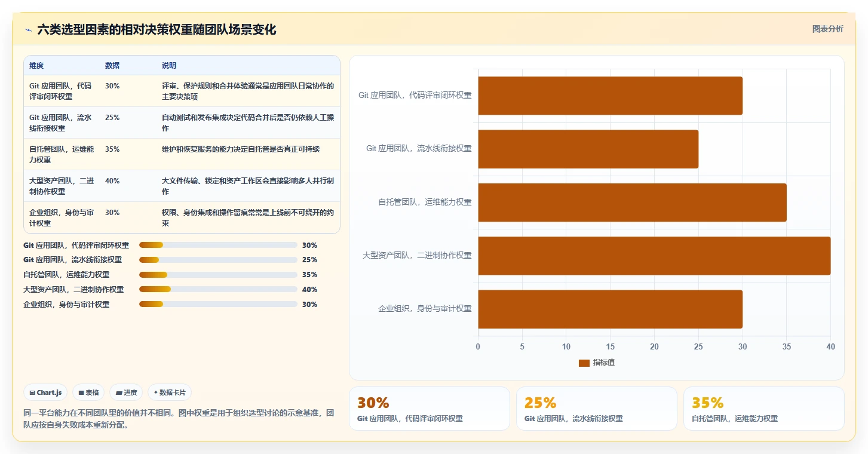The image size is (868, 454).
Task: Click table cell 自托管团队，运维能力权重
Action: [x=62, y=154]
